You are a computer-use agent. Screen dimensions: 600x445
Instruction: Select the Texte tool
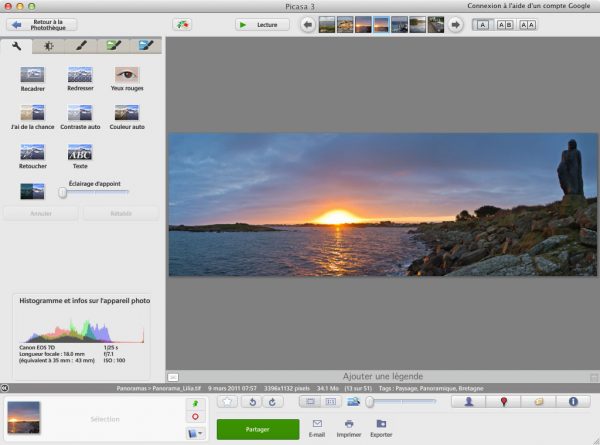pos(80,152)
